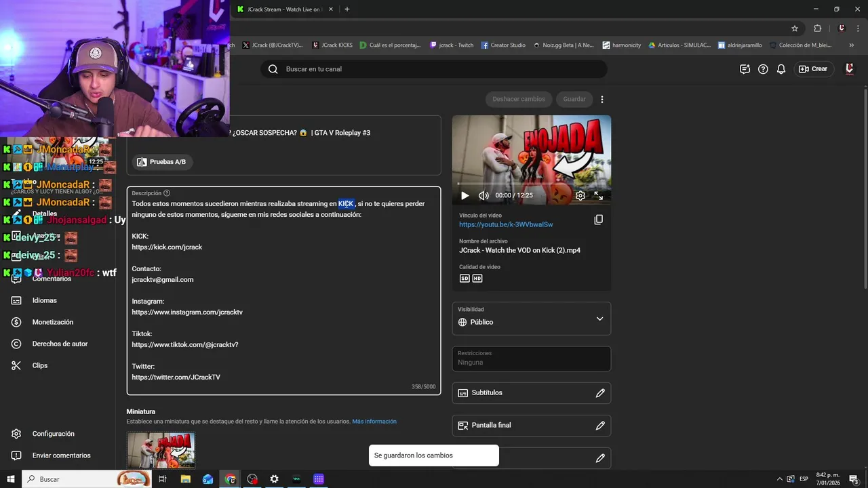Open Idiomas in the sidebar
The width and height of the screenshot is (868, 488).
[45, 300]
